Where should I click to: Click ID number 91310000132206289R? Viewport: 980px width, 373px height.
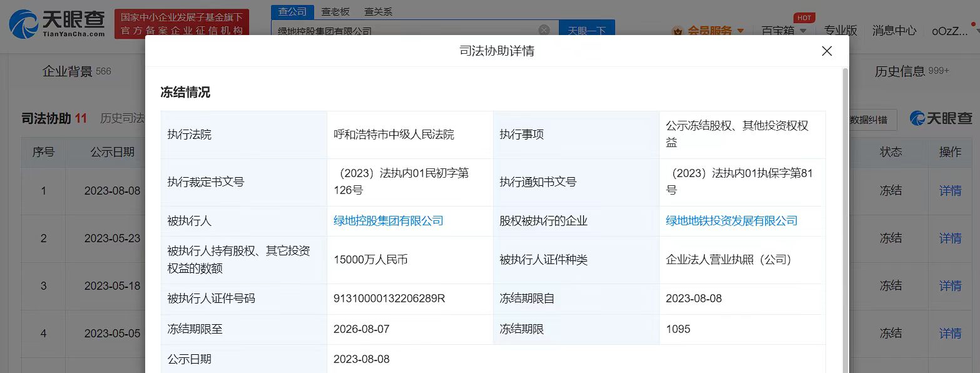click(389, 299)
